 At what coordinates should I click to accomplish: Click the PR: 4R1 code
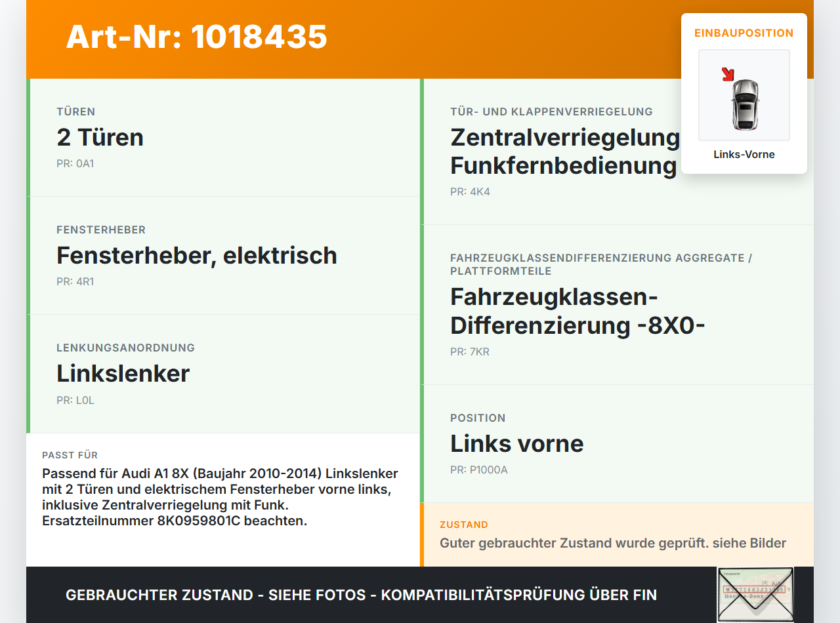click(75, 282)
